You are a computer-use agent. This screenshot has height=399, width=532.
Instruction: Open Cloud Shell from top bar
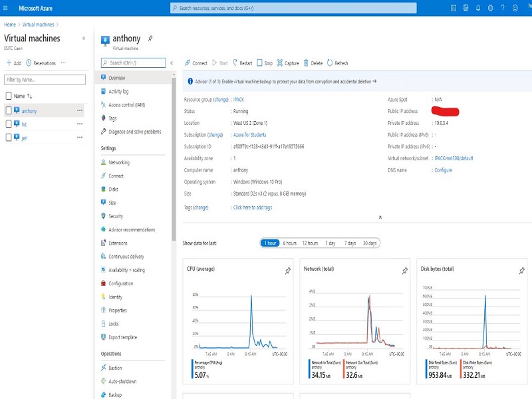point(454,8)
